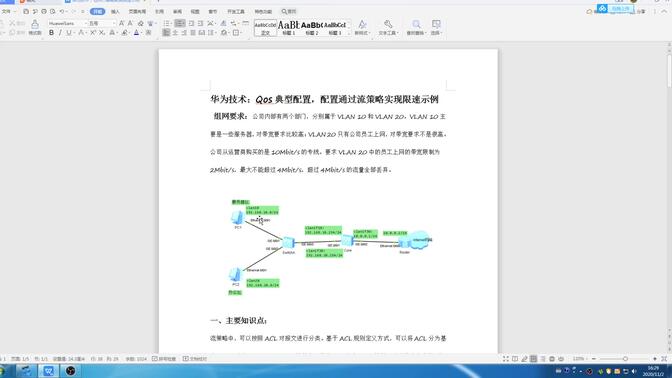Toggle italic formatting
This screenshot has width=672, height=378.
pos(60,33)
